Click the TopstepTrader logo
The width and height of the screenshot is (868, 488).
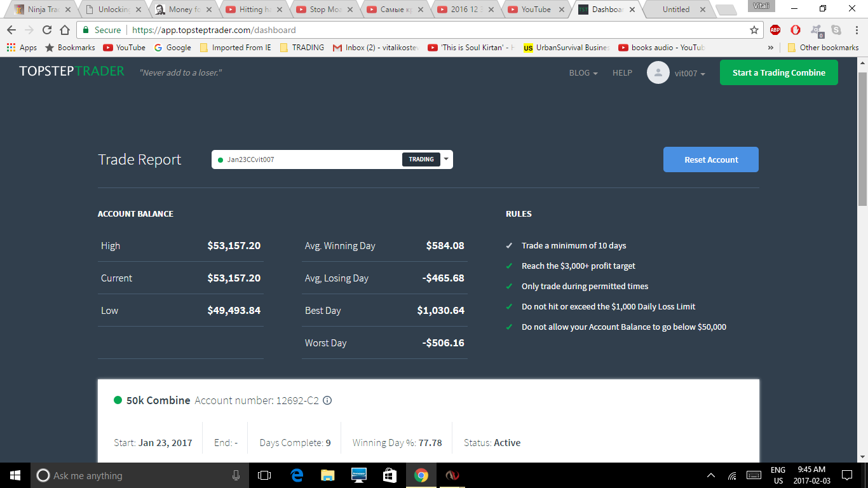(72, 71)
